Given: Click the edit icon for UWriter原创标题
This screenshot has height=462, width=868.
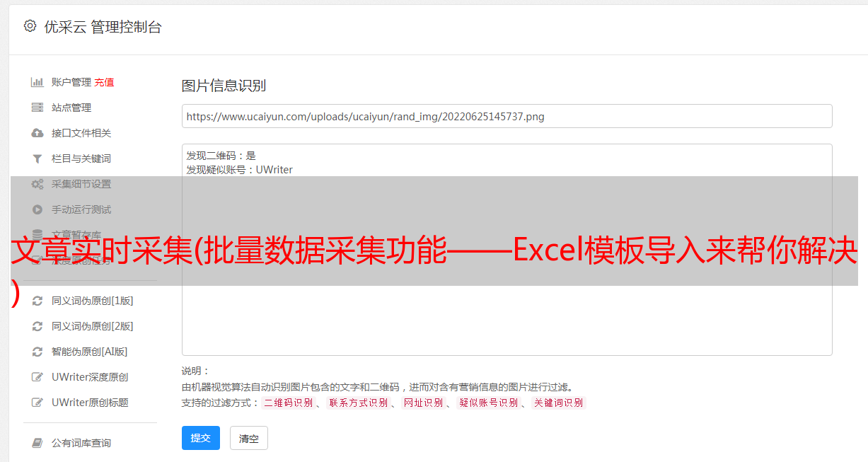Looking at the screenshot, I should click(37, 403).
